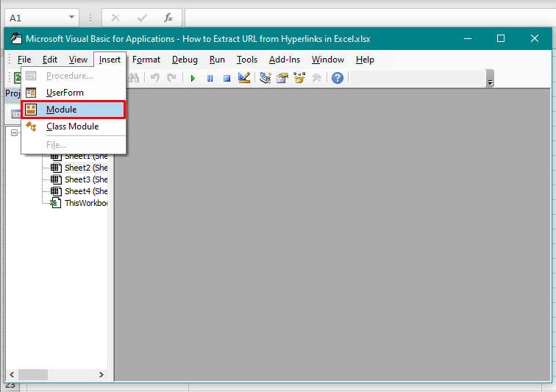Screen dimensions: 556x392
Task: Click the formula bar Cancel X icon
Action: tap(115, 18)
